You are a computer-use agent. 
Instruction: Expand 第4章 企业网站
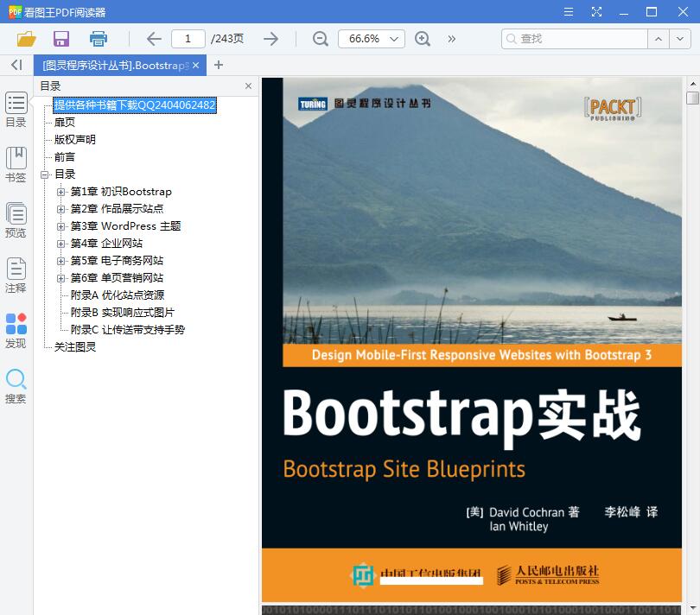coord(60,244)
